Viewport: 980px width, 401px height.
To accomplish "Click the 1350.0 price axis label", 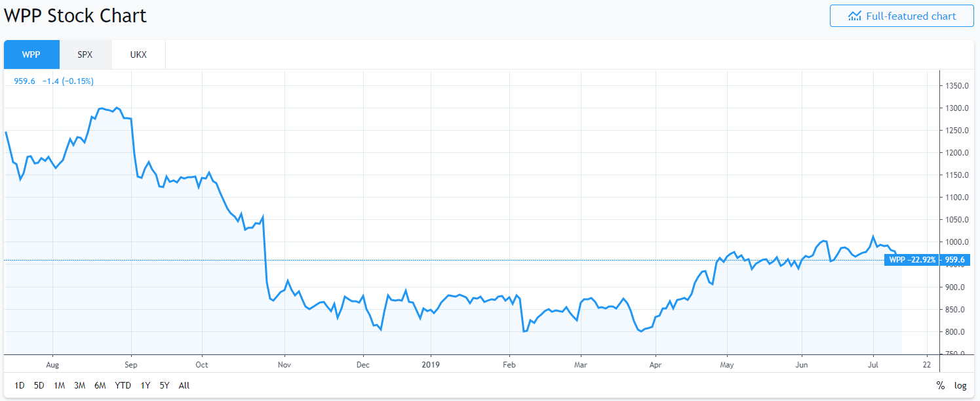I will 958,86.
